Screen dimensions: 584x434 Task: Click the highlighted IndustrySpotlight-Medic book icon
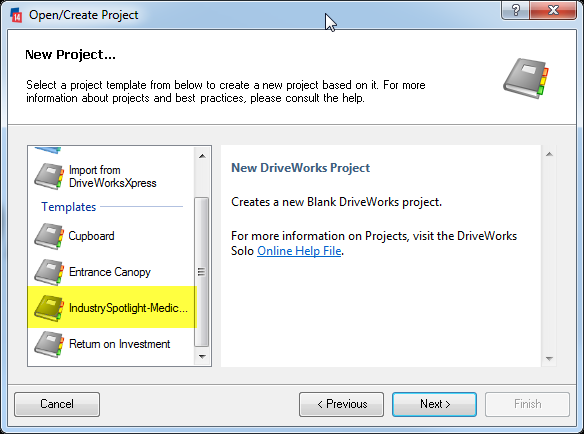pos(49,308)
